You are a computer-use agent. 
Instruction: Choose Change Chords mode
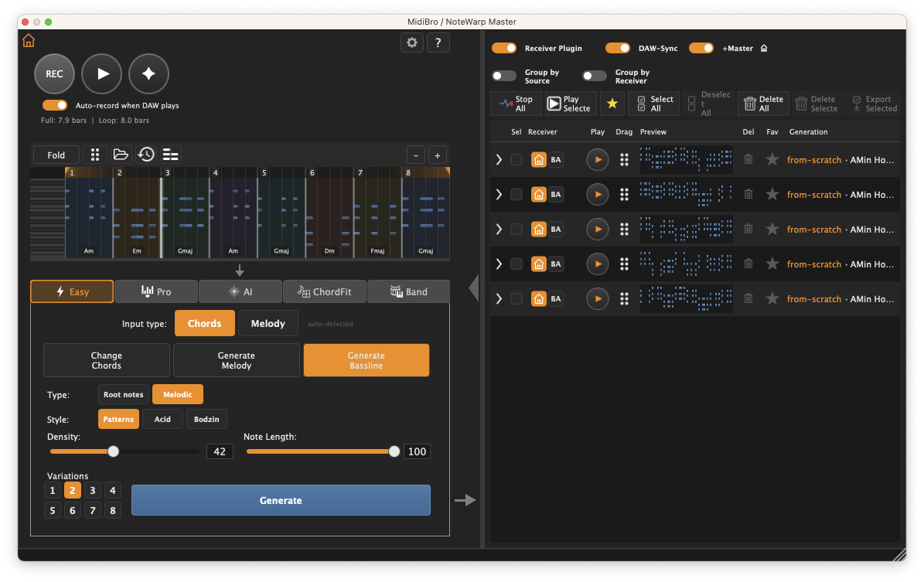(107, 360)
